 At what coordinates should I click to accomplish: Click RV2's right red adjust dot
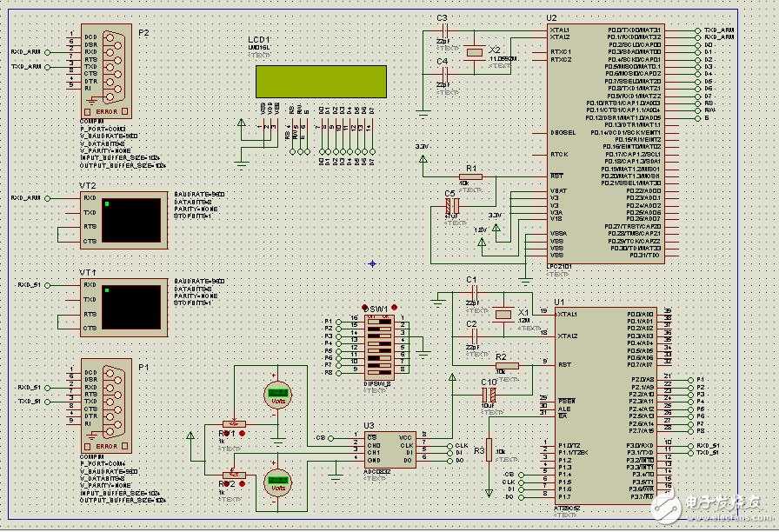coord(243,484)
